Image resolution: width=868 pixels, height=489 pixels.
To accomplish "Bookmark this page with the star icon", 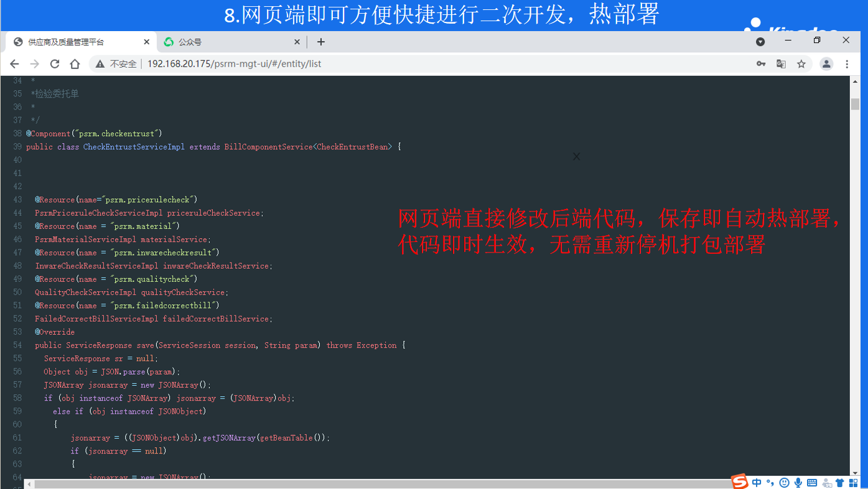I will 801,64.
